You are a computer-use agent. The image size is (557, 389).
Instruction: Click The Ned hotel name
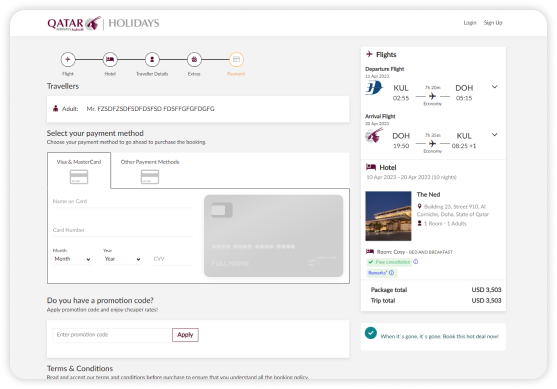point(428,195)
